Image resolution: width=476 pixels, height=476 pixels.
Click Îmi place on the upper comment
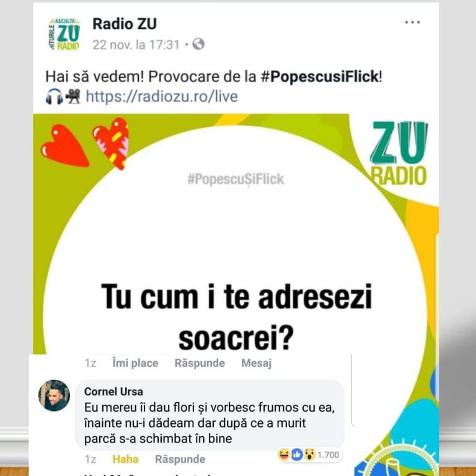[135, 363]
